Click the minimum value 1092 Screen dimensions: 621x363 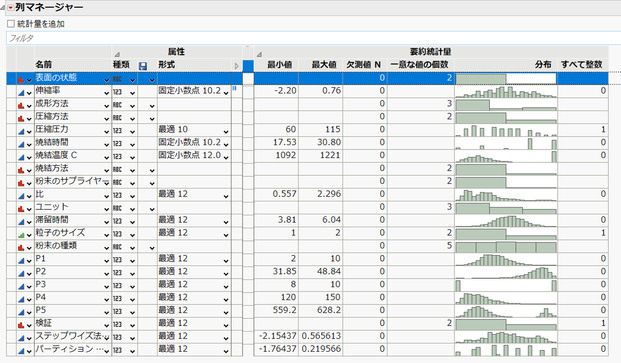286,155
